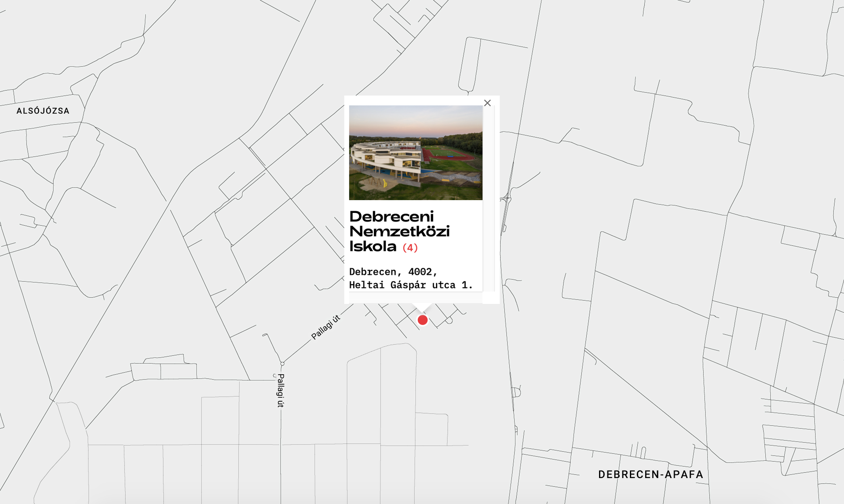Select the Debrecen, 4002 address line
This screenshot has height=504, width=844.
pos(393,272)
